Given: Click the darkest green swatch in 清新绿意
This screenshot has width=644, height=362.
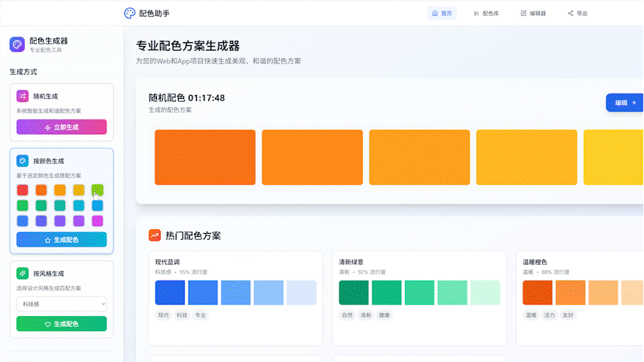Looking at the screenshot, I should pyautogui.click(x=354, y=293).
